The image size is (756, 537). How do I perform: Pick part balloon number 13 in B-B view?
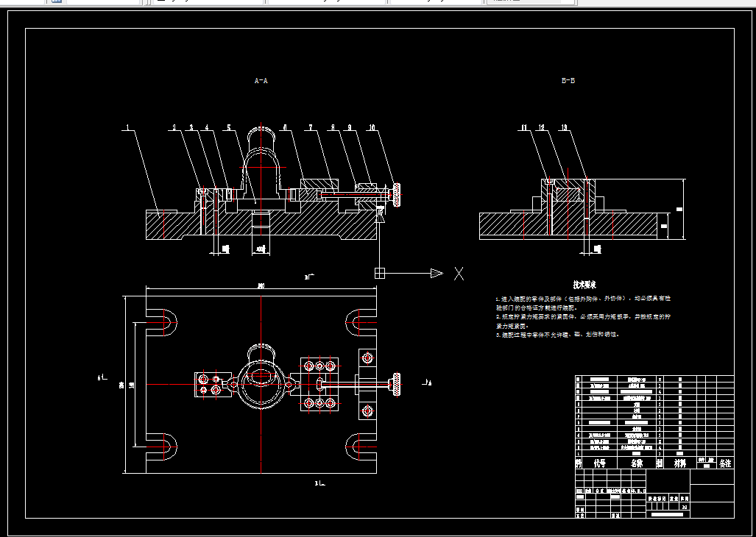pos(564,127)
